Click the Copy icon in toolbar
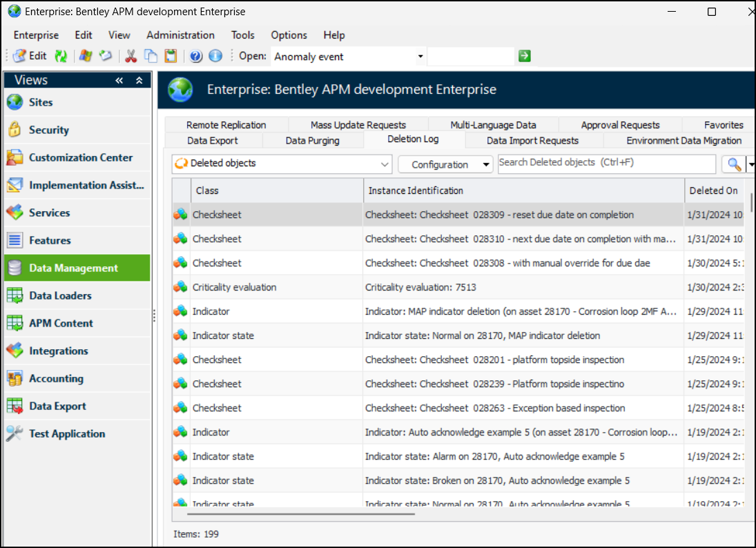Image resolution: width=756 pixels, height=548 pixels. [151, 57]
